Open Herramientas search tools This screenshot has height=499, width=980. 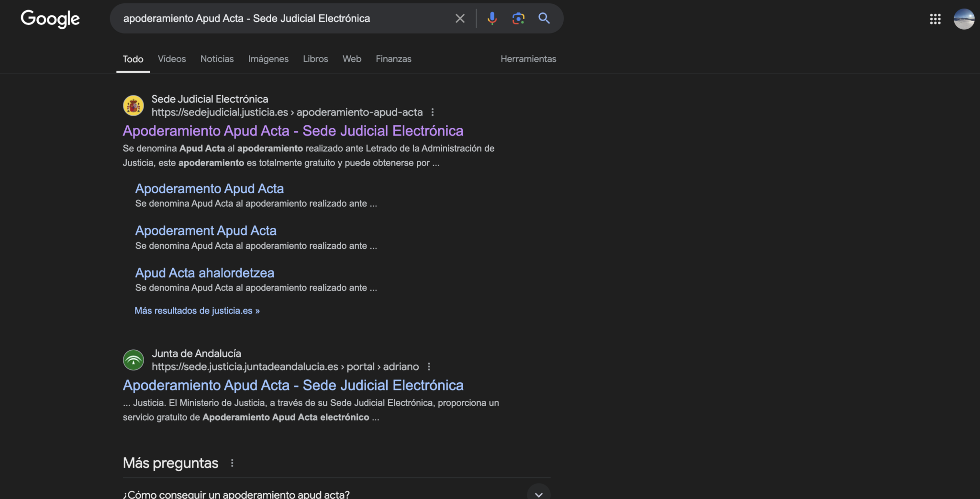(528, 59)
